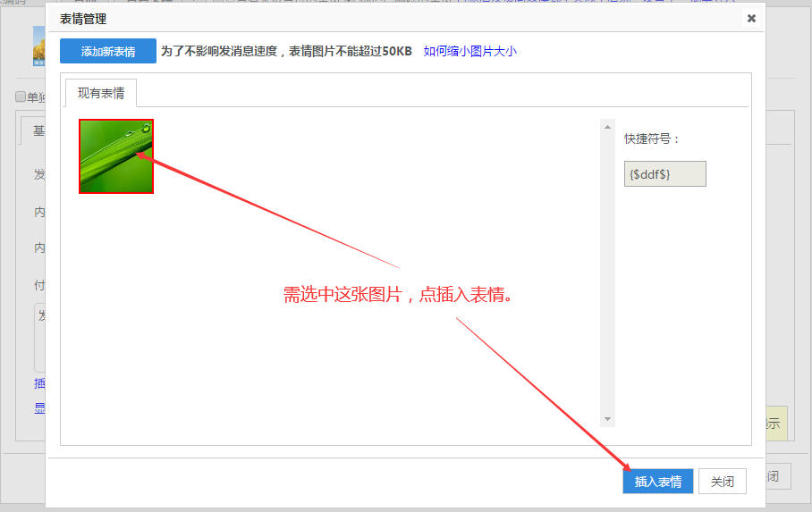Screen dimensions: 812x512
Task: Click the 添加新表情 button
Action: [x=108, y=51]
